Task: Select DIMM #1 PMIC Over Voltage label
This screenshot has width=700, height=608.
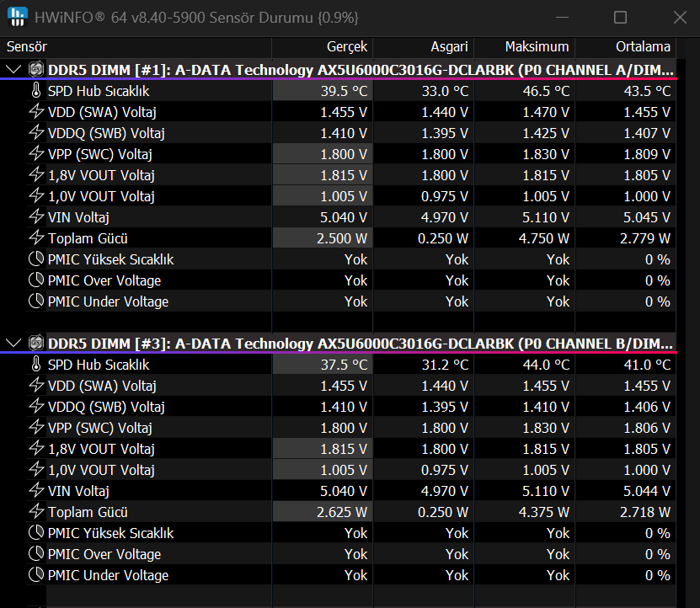Action: 104,280
